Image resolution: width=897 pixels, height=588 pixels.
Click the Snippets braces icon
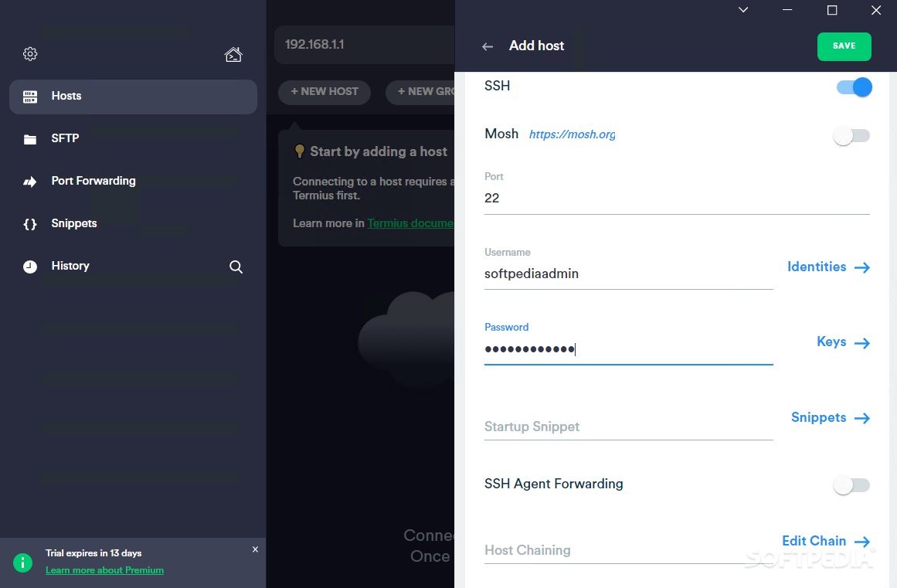click(30, 224)
